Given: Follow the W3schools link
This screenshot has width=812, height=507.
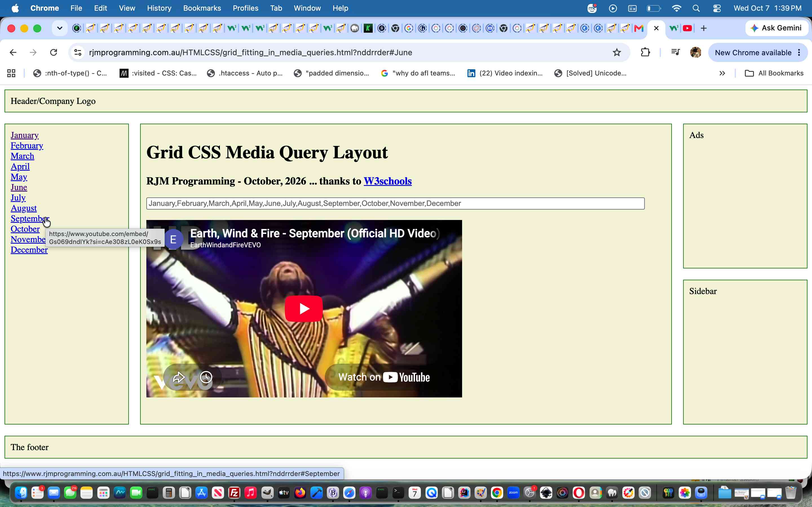Looking at the screenshot, I should [x=388, y=181].
